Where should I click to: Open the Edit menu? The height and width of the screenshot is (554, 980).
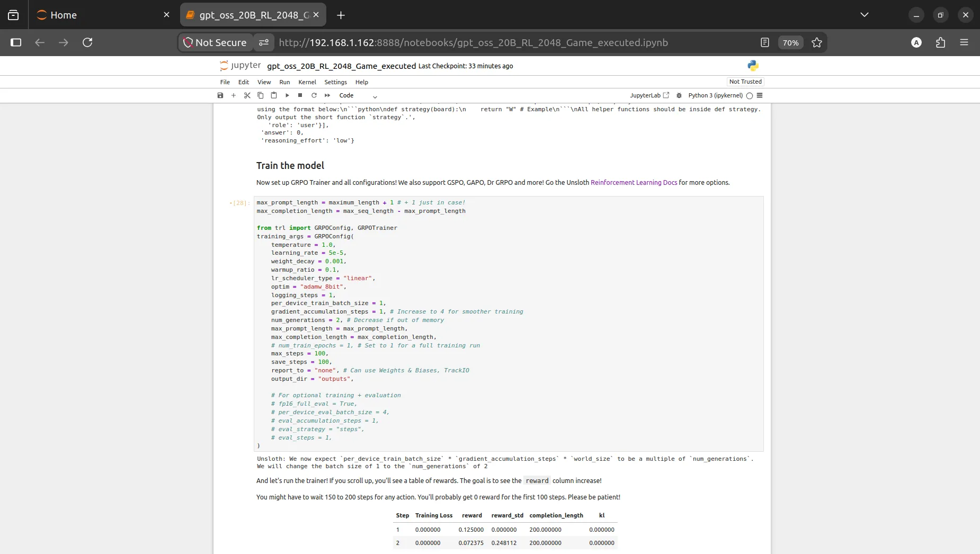pyautogui.click(x=244, y=82)
